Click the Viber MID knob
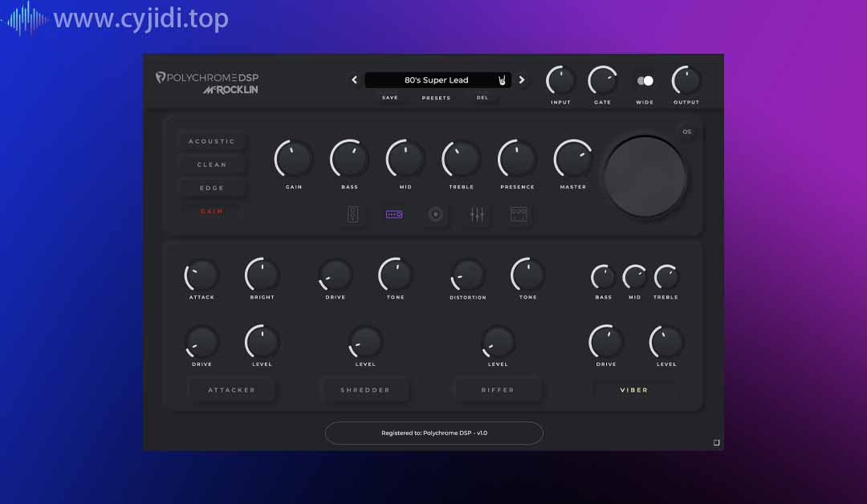This screenshot has height=504, width=867. point(635,277)
